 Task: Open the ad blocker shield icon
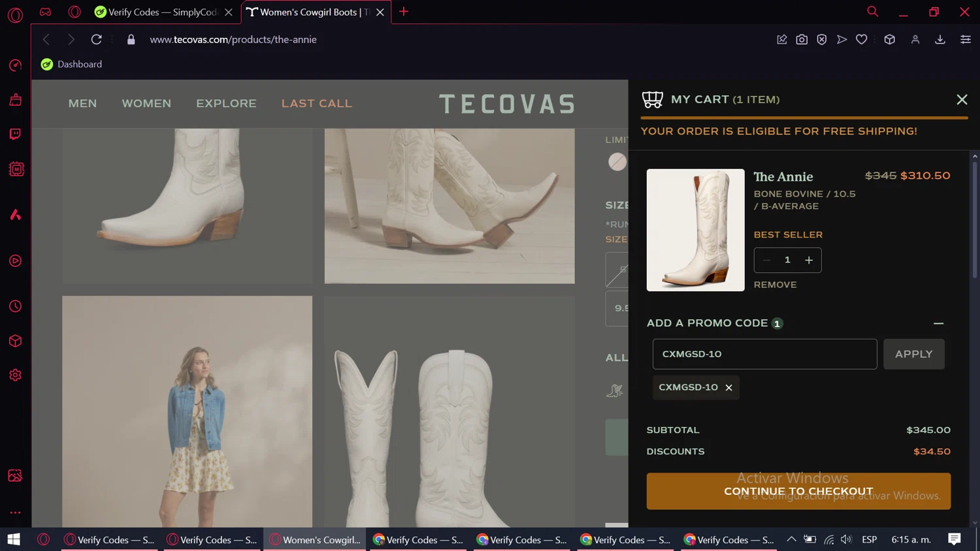(822, 39)
